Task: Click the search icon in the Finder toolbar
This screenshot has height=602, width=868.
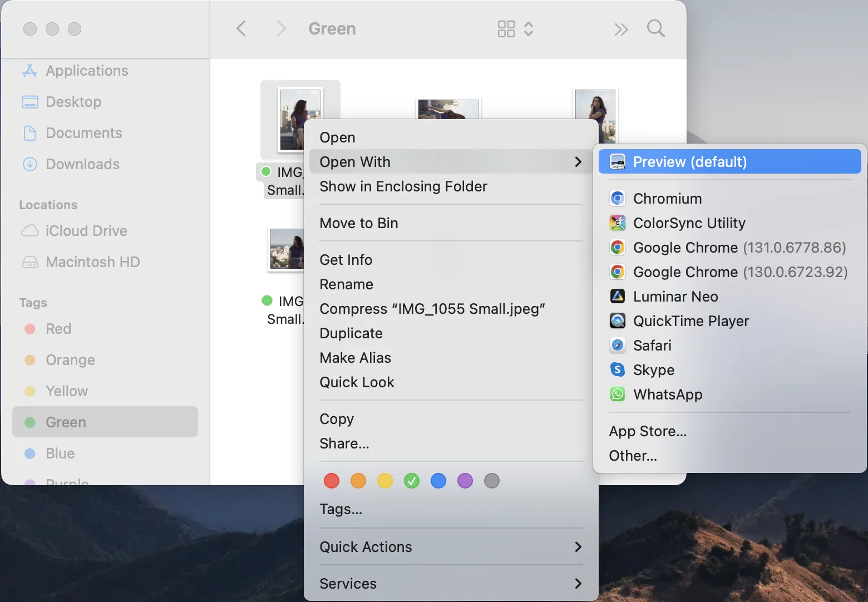Action: coord(655,28)
